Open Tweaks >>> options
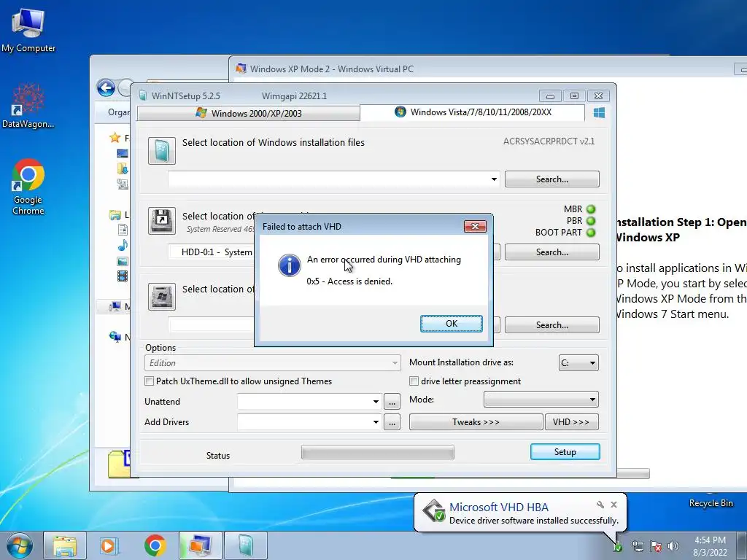Image resolution: width=747 pixels, height=560 pixels. (x=476, y=422)
